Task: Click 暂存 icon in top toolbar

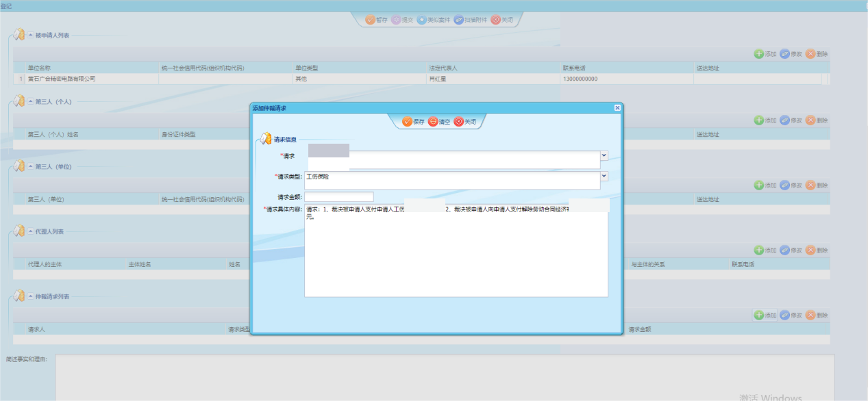Action: (x=370, y=20)
